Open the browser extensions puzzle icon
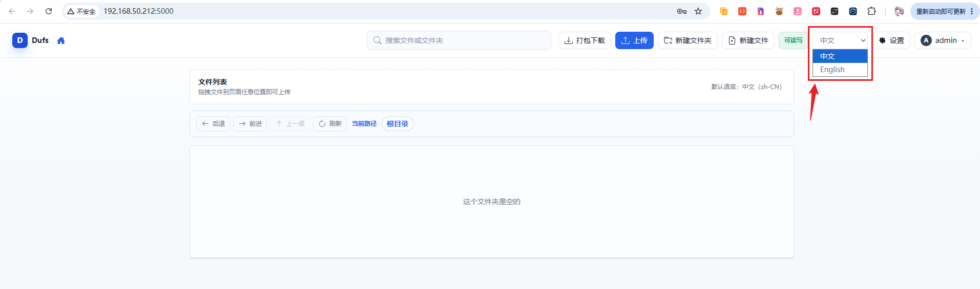This screenshot has height=289, width=980. [x=871, y=11]
